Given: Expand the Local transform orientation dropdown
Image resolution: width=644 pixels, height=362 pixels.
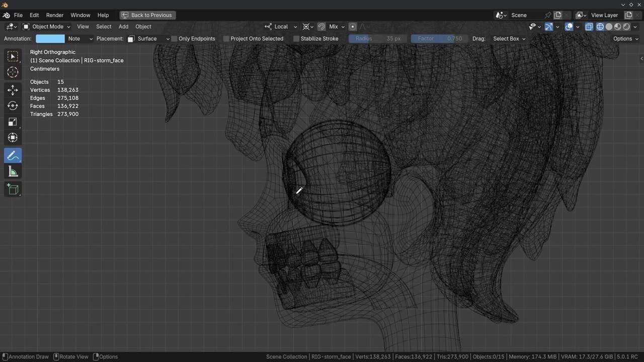Looking at the screenshot, I should 281,27.
